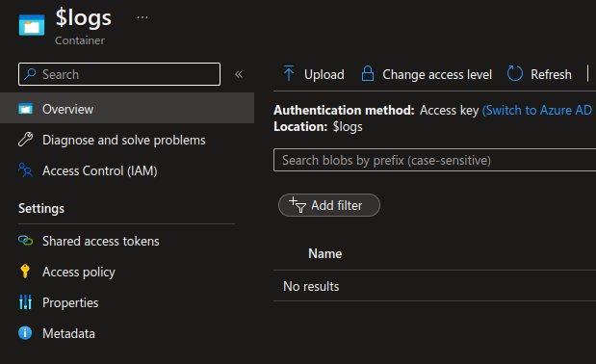Image resolution: width=596 pixels, height=364 pixels.
Task: Click the Access Control people icon
Action: click(x=25, y=170)
